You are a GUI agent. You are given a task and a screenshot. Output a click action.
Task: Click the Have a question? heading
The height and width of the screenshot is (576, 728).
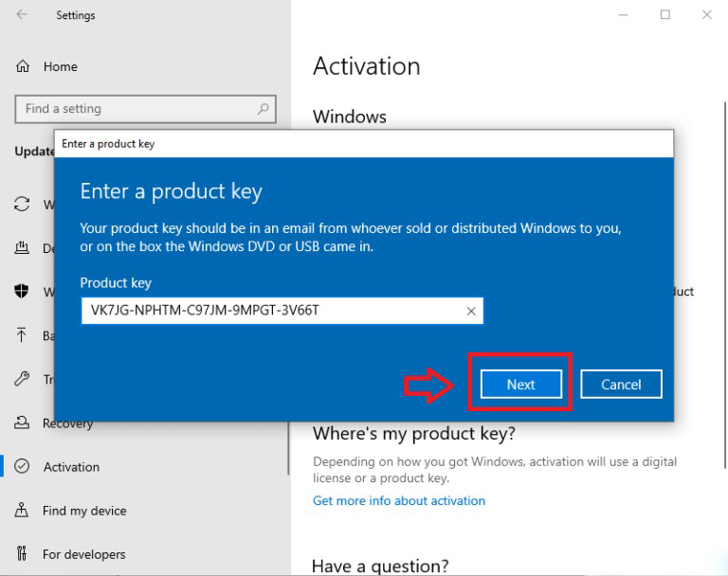pos(380,567)
